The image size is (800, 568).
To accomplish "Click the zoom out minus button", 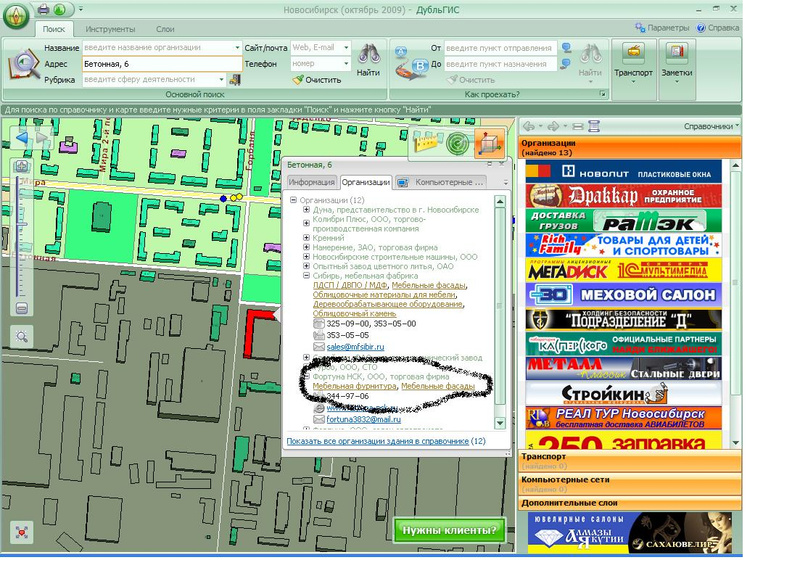I will click(21, 308).
